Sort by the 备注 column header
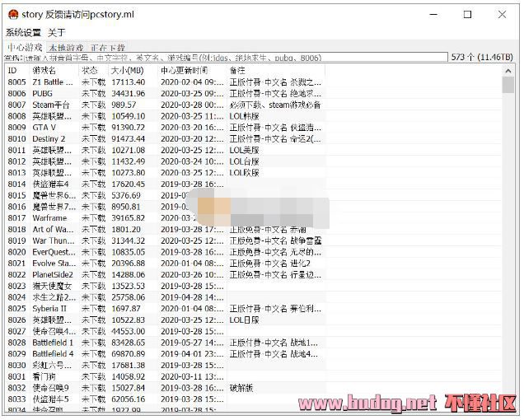Viewport: 524px width, 420px height. click(237, 71)
